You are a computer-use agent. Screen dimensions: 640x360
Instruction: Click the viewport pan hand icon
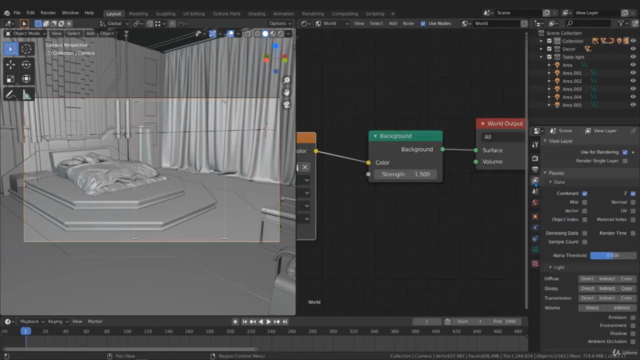point(287,93)
